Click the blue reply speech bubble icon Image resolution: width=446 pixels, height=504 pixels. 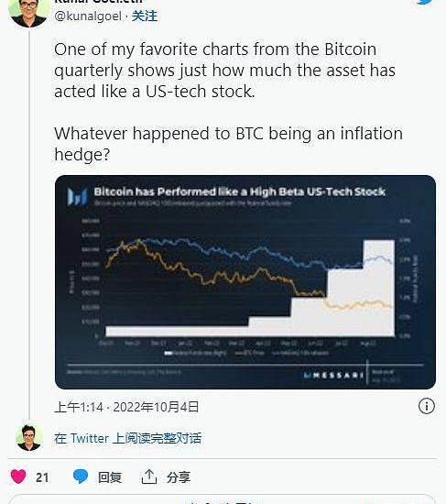(x=81, y=477)
